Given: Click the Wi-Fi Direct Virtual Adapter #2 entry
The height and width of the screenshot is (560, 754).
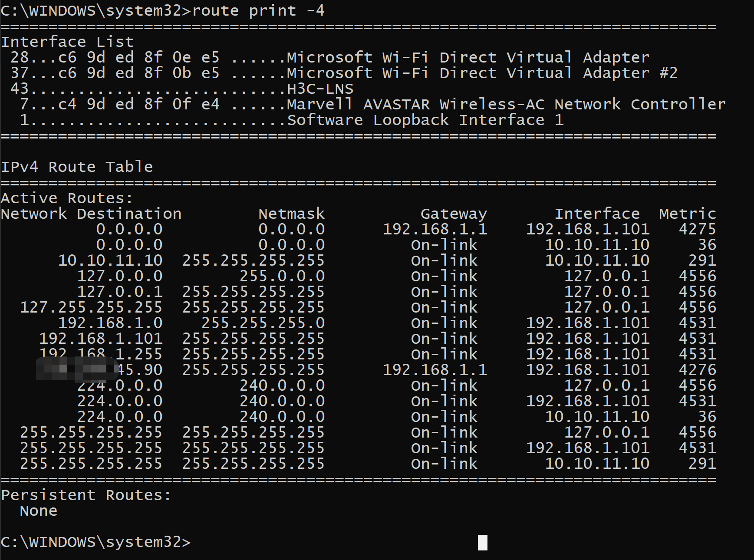Looking at the screenshot, I should [482, 73].
